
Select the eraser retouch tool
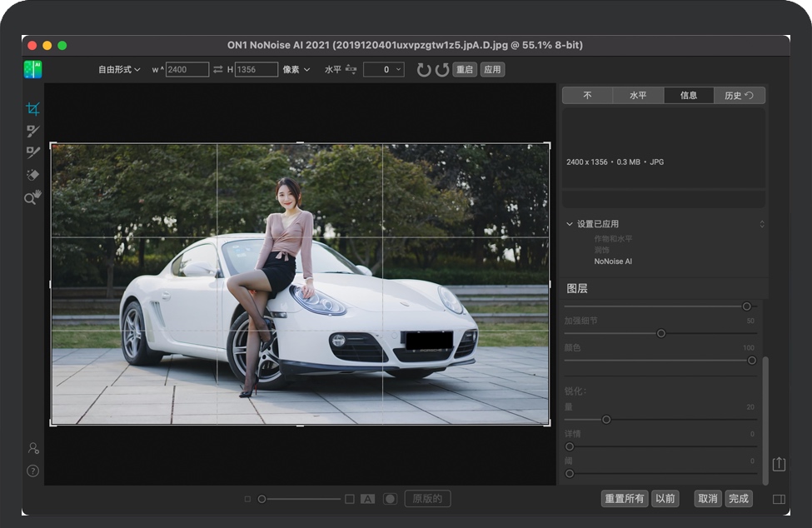pyautogui.click(x=32, y=175)
